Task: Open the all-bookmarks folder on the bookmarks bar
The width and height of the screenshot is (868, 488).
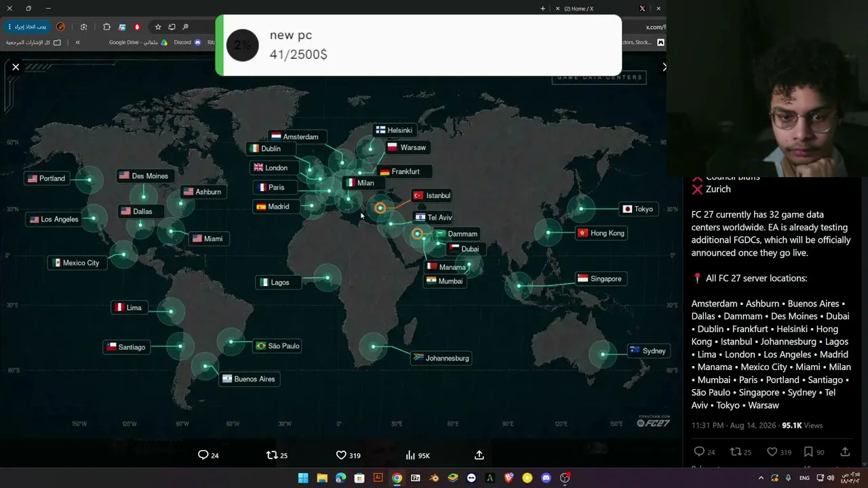Action: [33, 42]
